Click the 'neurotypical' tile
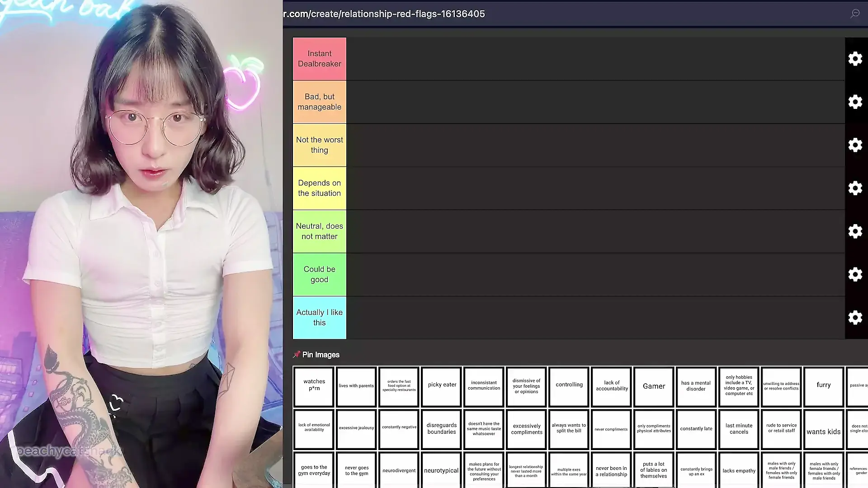 coord(441,470)
